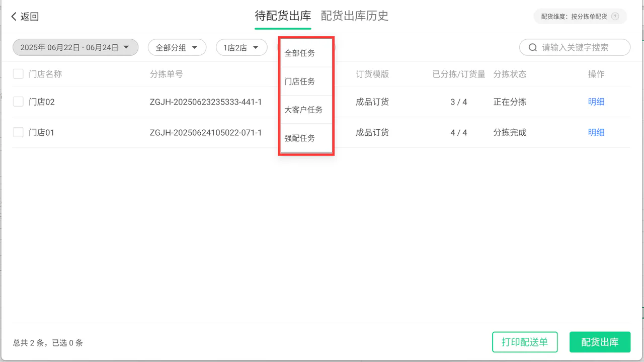Check the box for 门店02

tap(18, 102)
